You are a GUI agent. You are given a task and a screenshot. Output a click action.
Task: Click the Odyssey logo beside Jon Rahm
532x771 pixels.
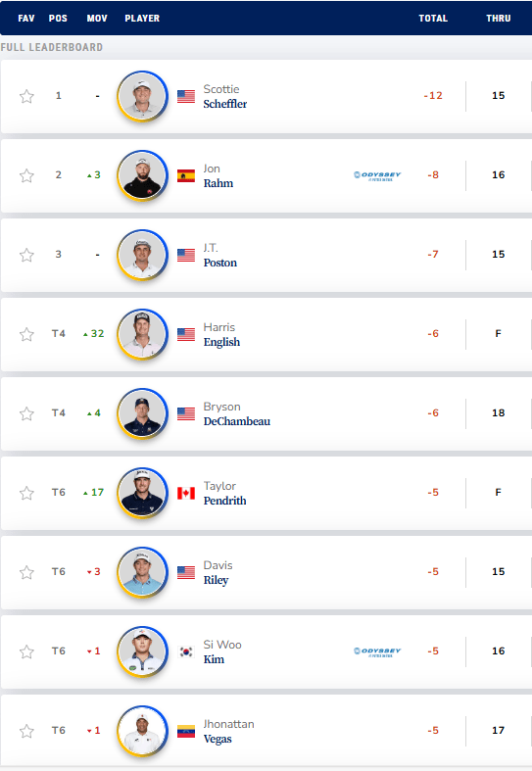pos(377,176)
